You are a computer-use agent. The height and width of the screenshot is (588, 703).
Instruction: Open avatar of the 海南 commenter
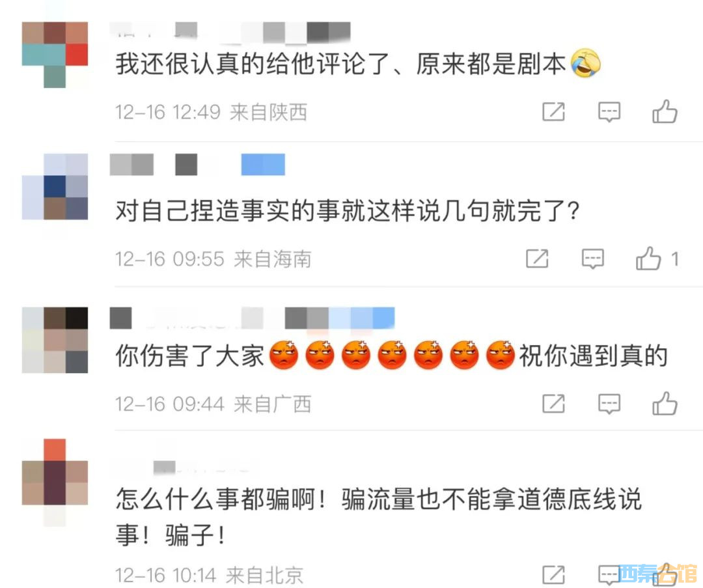pyautogui.click(x=55, y=187)
